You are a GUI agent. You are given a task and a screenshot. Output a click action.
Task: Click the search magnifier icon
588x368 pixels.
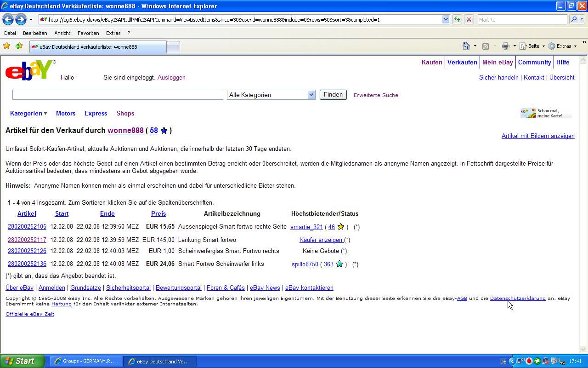[573, 19]
